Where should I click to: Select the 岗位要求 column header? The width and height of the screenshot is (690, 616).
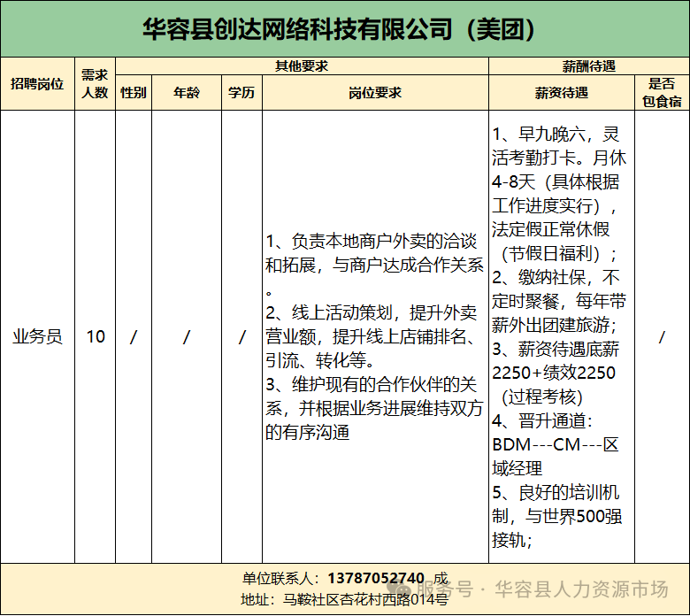point(375,92)
